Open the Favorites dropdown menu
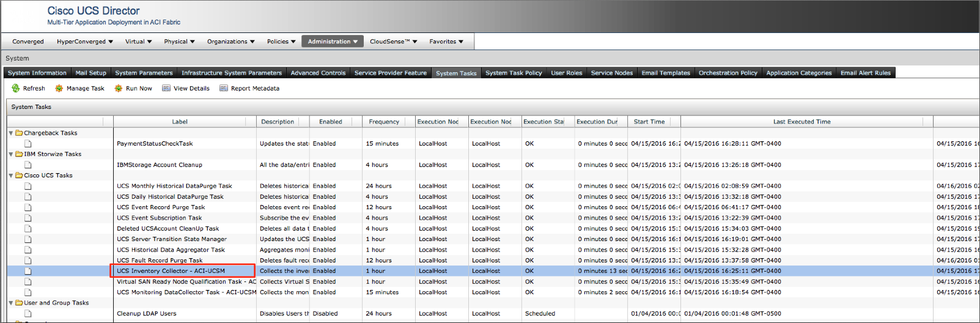Image resolution: width=980 pixels, height=323 pixels. [x=446, y=42]
